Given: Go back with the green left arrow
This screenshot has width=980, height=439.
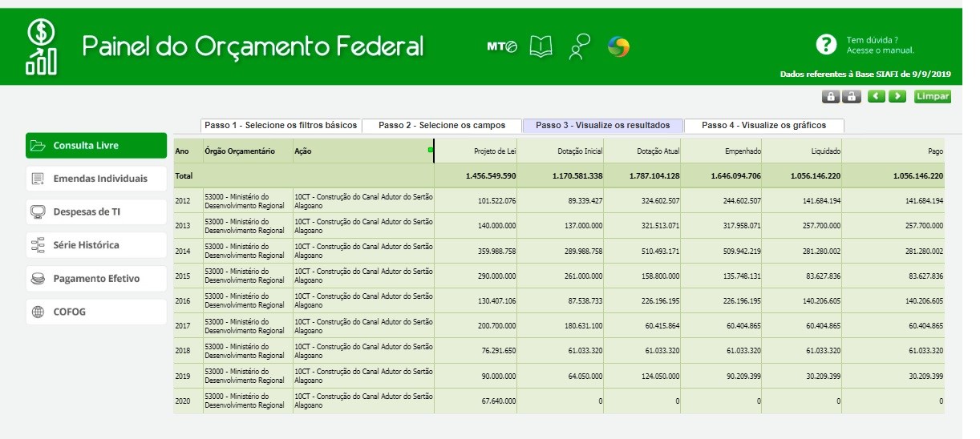Looking at the screenshot, I should pyautogui.click(x=876, y=97).
